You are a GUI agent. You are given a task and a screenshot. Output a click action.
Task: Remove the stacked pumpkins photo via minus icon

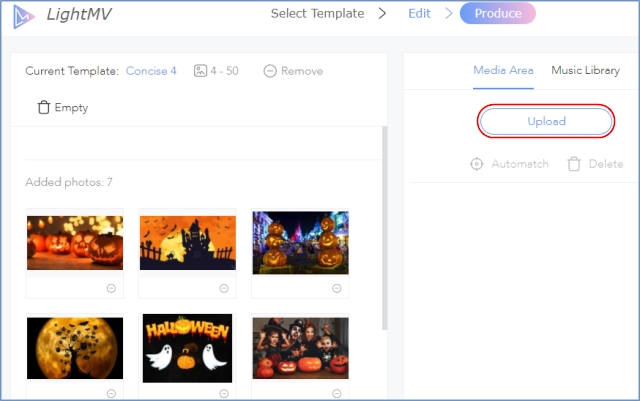336,288
